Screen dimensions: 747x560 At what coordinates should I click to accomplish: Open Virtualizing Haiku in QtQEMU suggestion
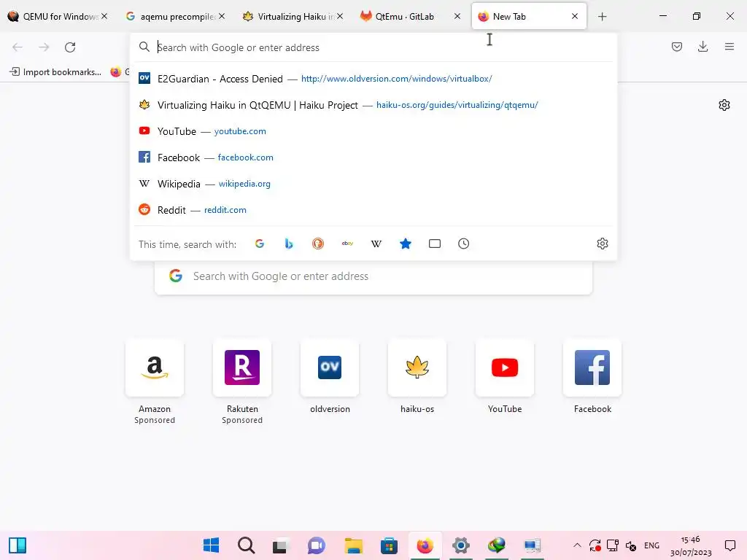click(373, 105)
